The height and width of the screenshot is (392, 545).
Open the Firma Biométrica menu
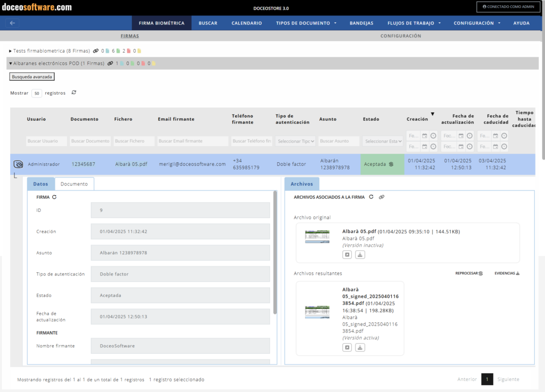[162, 23]
